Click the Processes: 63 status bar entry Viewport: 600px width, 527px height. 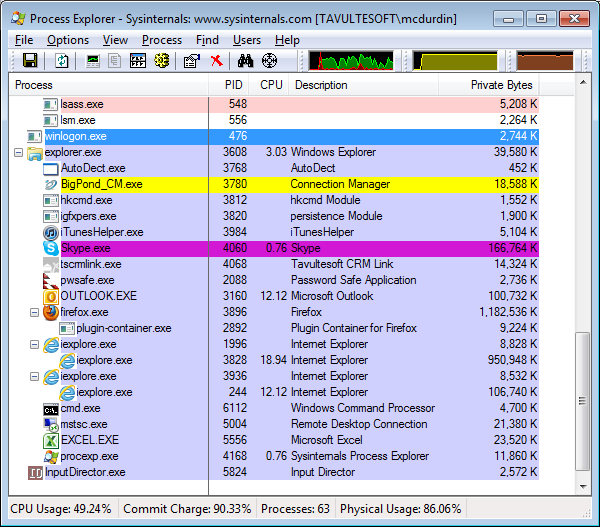point(295,509)
